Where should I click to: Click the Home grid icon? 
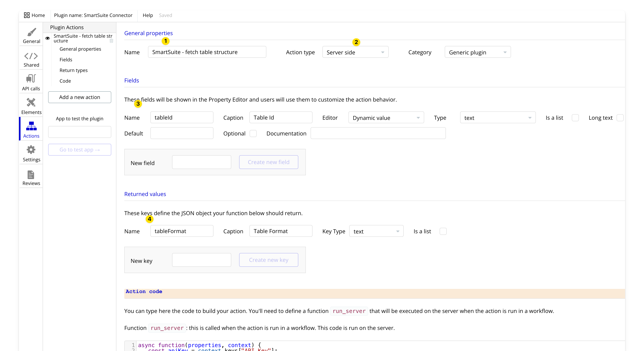point(27,15)
